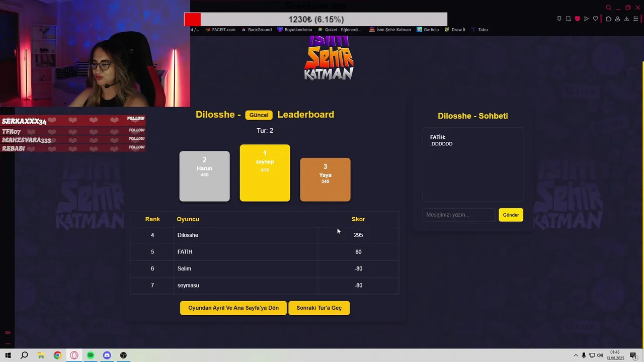Open the red ad-blocker shield icon
This screenshot has width=644, height=362.
pyautogui.click(x=577, y=19)
